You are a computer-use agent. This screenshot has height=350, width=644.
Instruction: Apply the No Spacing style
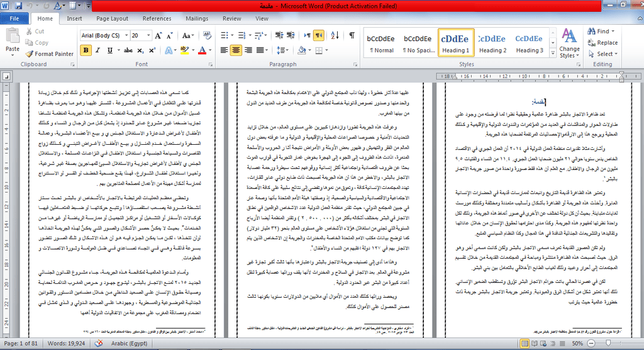point(418,43)
